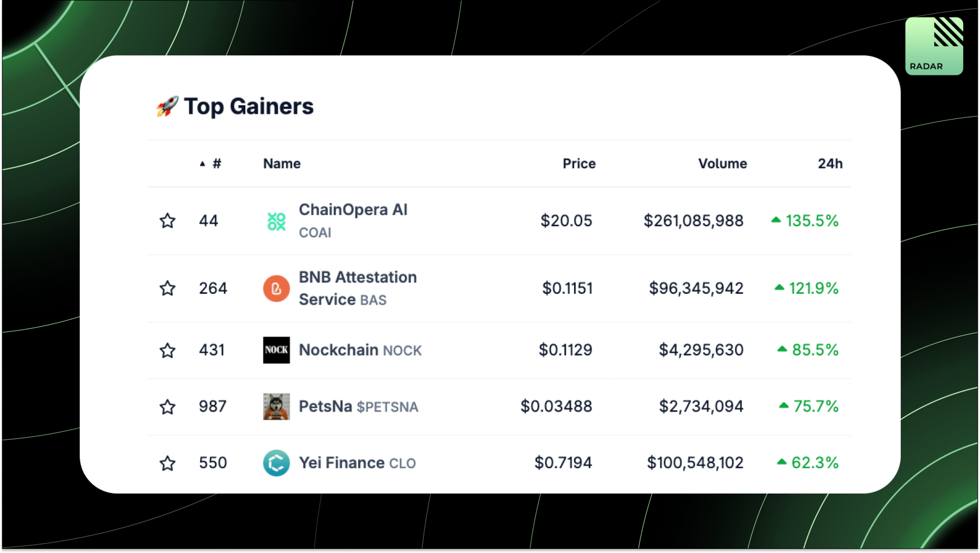
Task: Sort table by Price column header
Action: 579,163
